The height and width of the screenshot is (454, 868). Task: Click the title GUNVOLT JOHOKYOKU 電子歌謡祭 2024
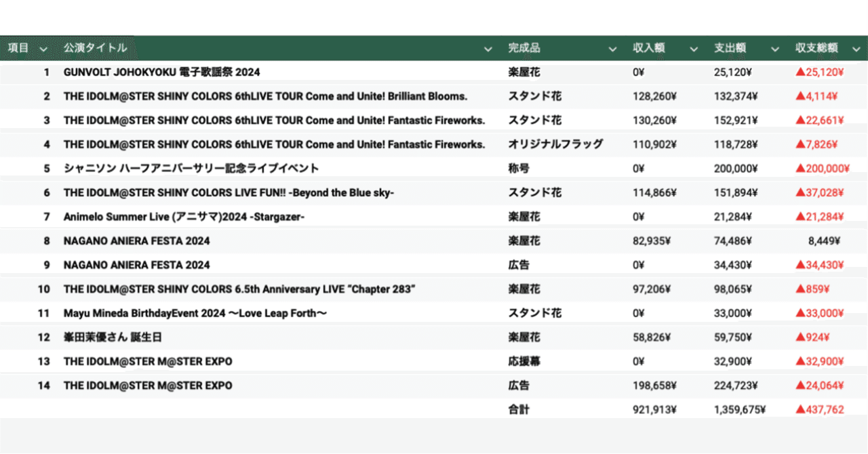(162, 72)
